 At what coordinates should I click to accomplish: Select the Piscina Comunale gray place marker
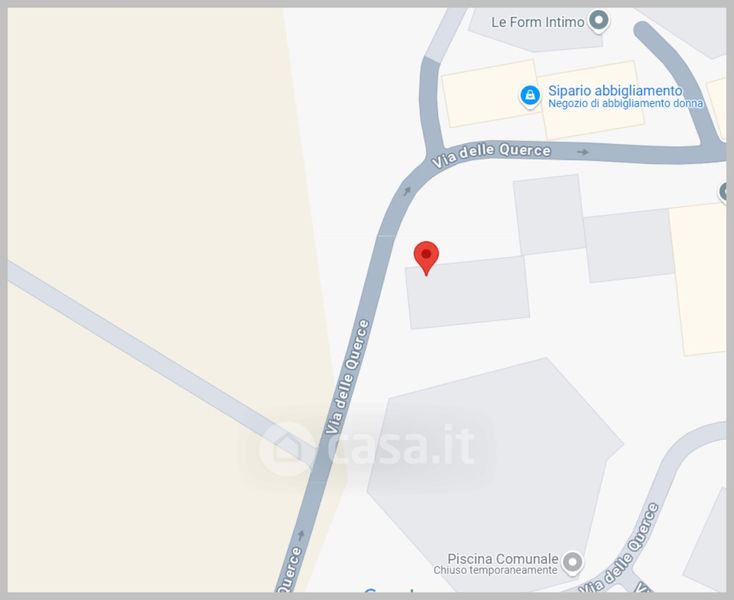(572, 562)
